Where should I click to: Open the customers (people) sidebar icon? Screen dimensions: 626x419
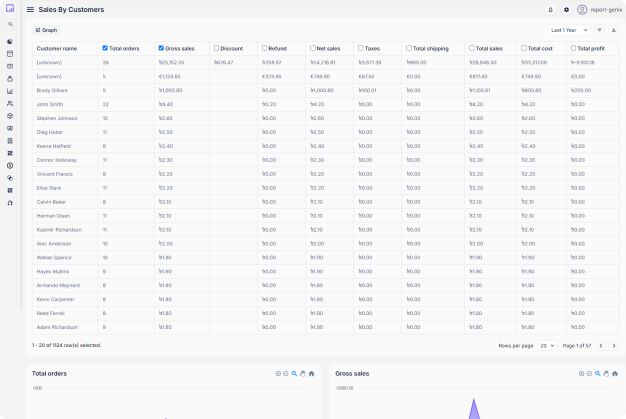[x=10, y=103]
